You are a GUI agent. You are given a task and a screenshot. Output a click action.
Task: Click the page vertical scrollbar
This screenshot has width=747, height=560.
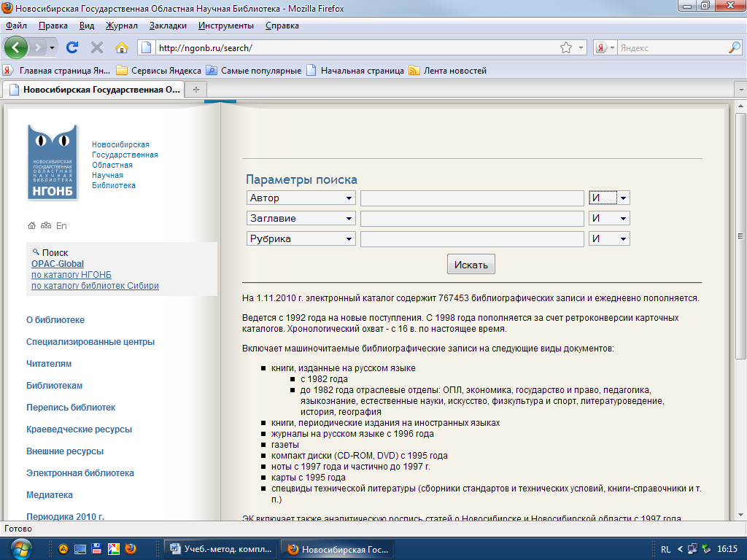coord(741,236)
